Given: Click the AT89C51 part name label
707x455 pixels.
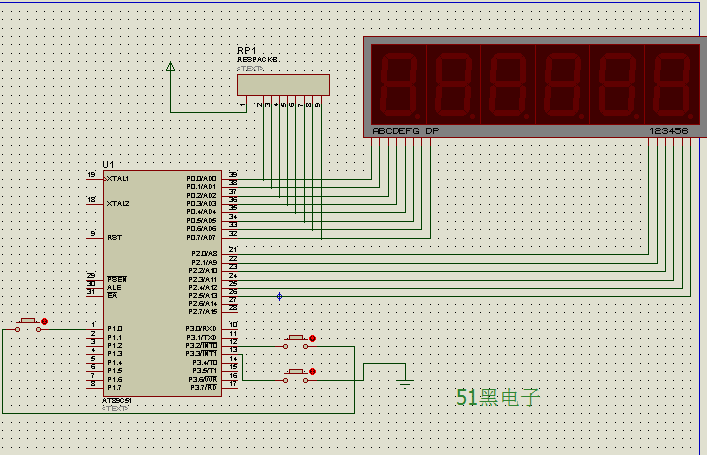Looking at the screenshot, I should 117,400.
